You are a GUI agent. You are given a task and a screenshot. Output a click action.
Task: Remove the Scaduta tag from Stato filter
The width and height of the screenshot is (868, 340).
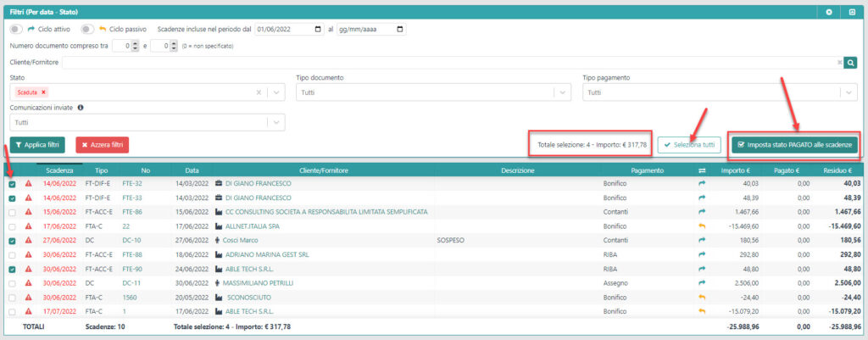[x=44, y=92]
